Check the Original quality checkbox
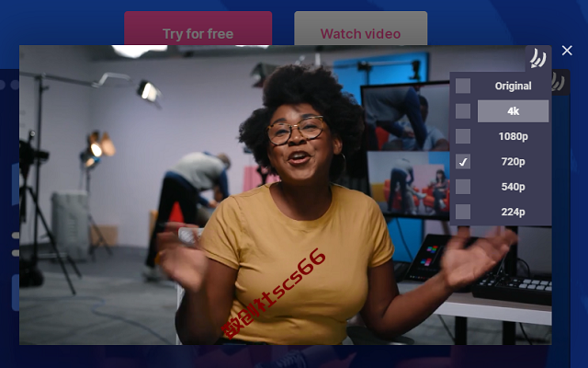This screenshot has width=588, height=368. click(x=463, y=86)
